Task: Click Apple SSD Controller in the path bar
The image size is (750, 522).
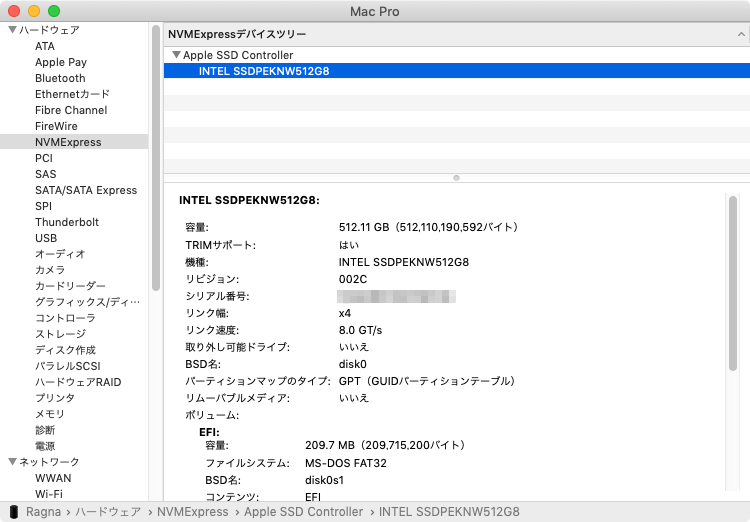Action: tap(303, 511)
